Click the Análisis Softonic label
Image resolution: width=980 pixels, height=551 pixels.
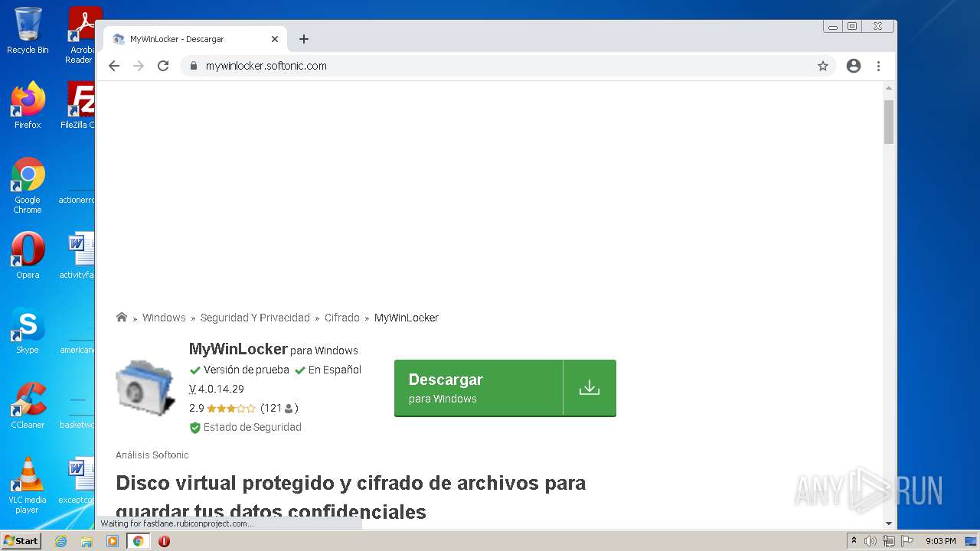pyautogui.click(x=152, y=455)
